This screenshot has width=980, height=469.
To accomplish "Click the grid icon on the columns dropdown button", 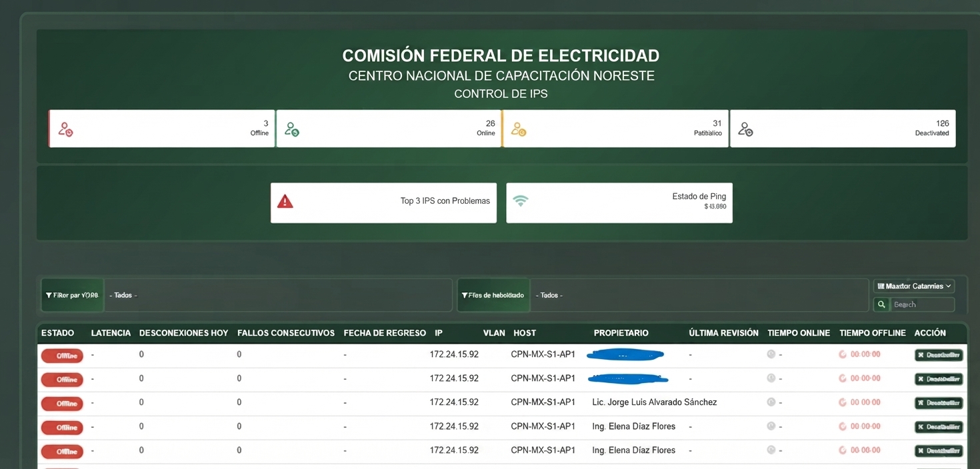I will [881, 286].
